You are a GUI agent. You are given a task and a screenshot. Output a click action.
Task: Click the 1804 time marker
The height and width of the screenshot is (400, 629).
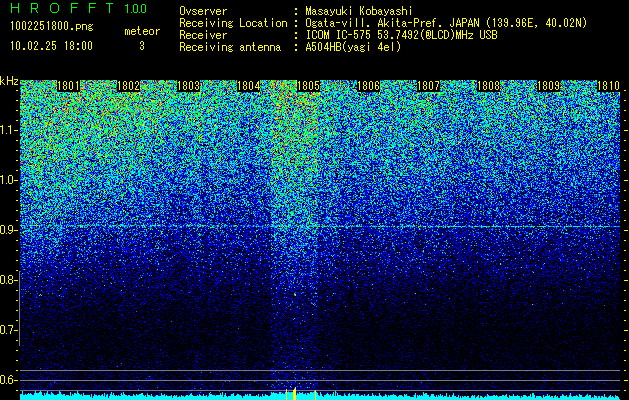pyautogui.click(x=249, y=86)
